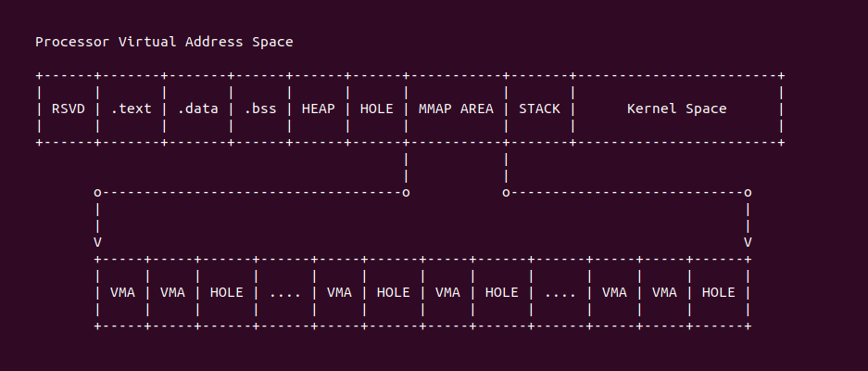This screenshot has height=371, width=868.
Task: Select the middle HOLE cell in the bottom row
Action: [394, 292]
